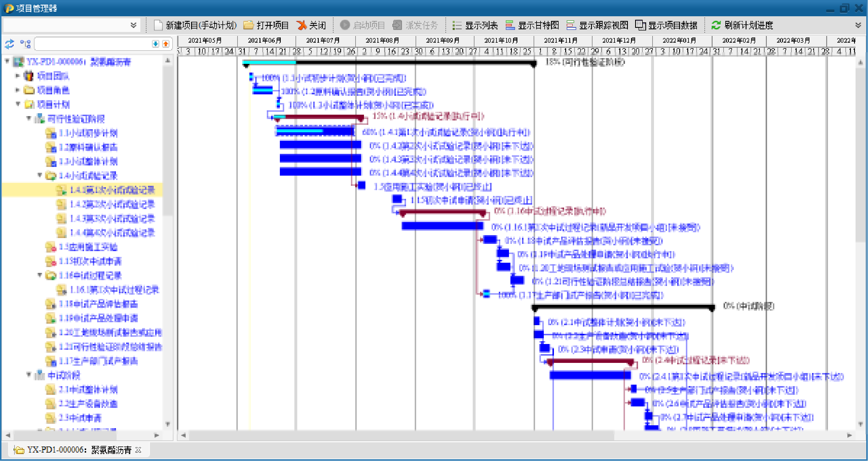Click the Gantt chart horizontal scrollbar thumb
Viewport: 868px width, 461px height.
point(401,435)
